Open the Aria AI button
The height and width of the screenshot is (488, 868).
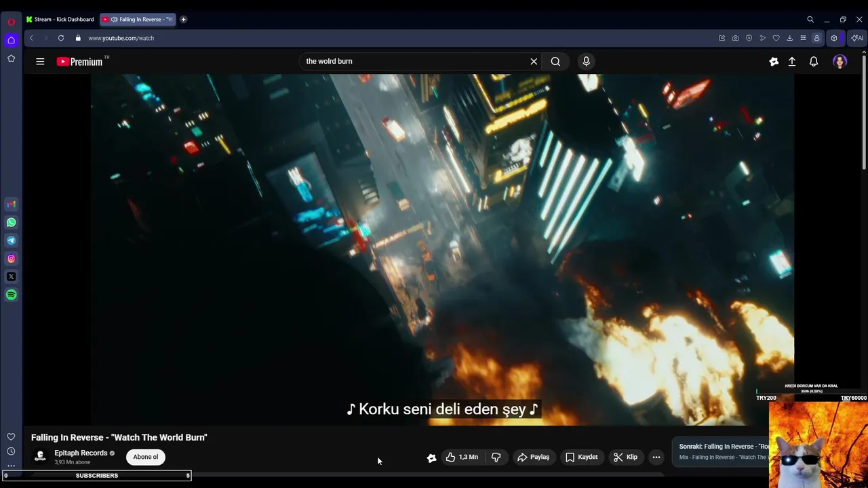click(857, 38)
